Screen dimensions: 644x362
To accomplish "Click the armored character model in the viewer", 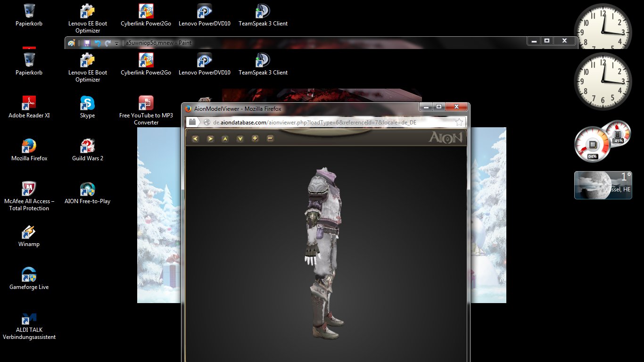I will click(324, 253).
